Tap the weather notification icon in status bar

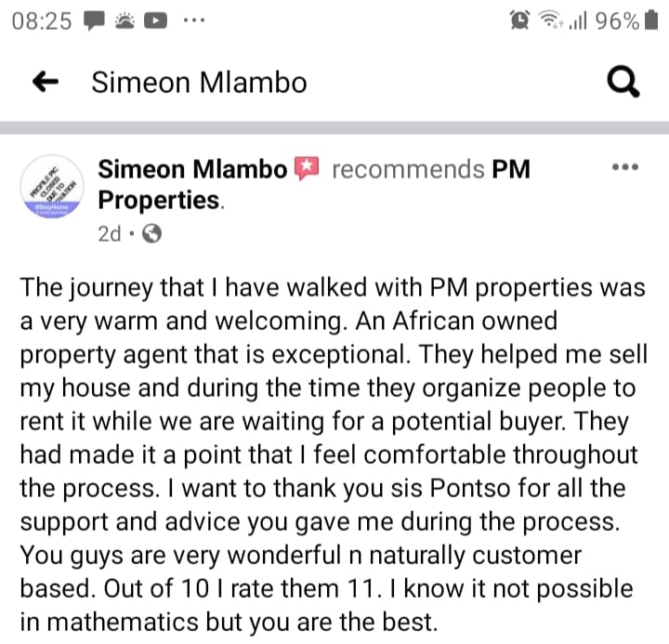click(x=124, y=21)
